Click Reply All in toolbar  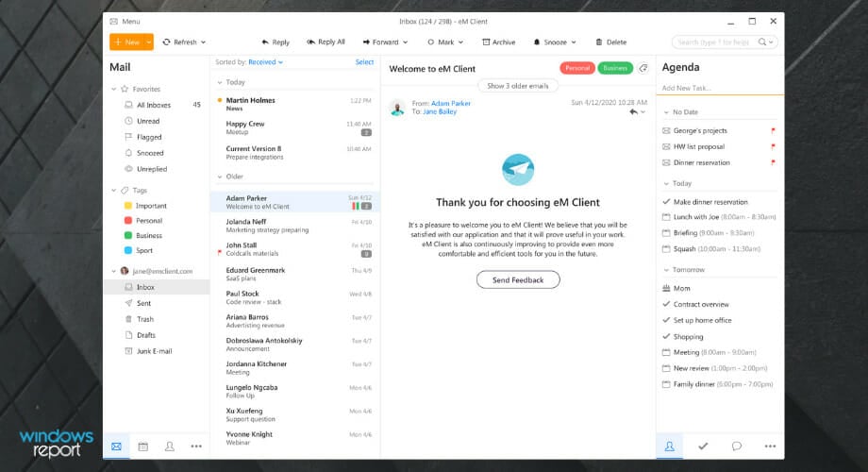point(325,42)
